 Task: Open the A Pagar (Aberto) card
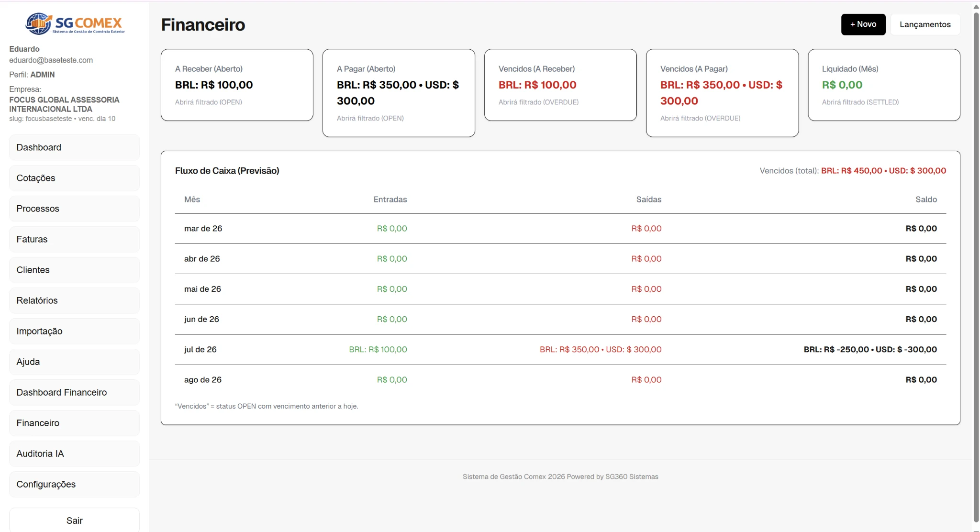tap(399, 93)
